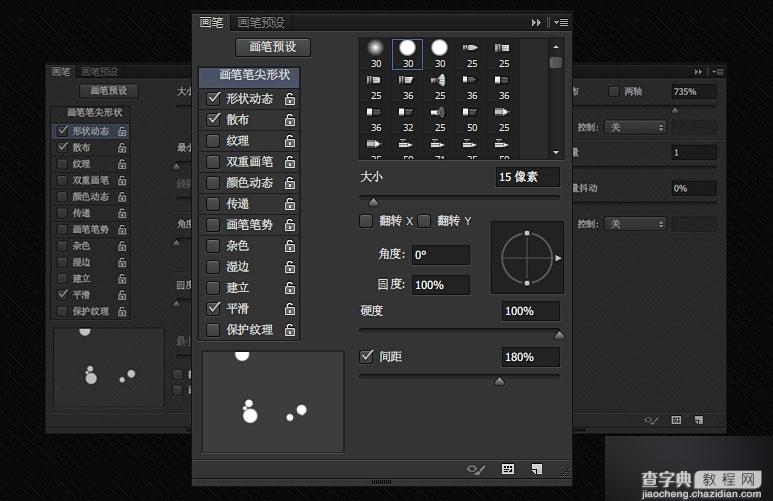Switch to the 画笔预设 tab

[x=261, y=22]
